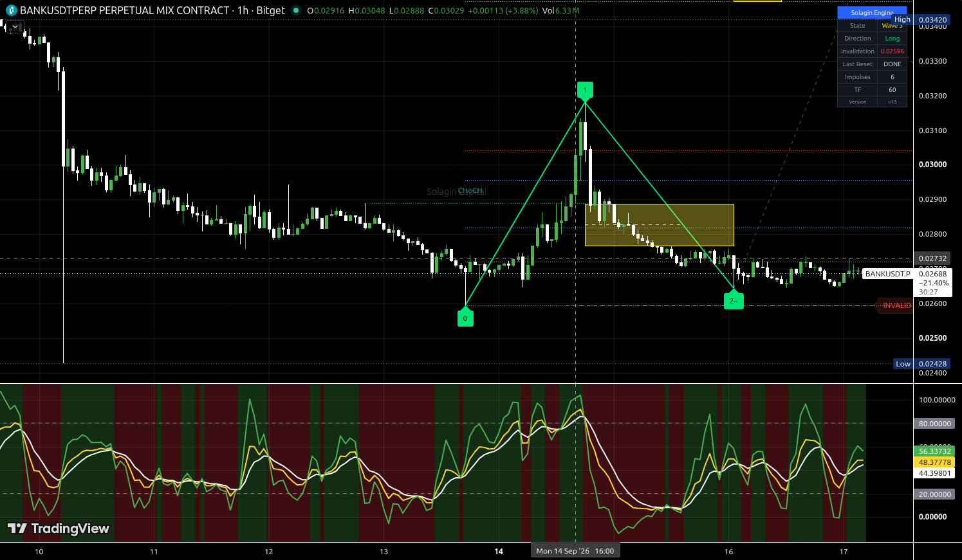Click the red 0.02596 invalidation value
This screenshot has width=962, height=560.
[893, 51]
